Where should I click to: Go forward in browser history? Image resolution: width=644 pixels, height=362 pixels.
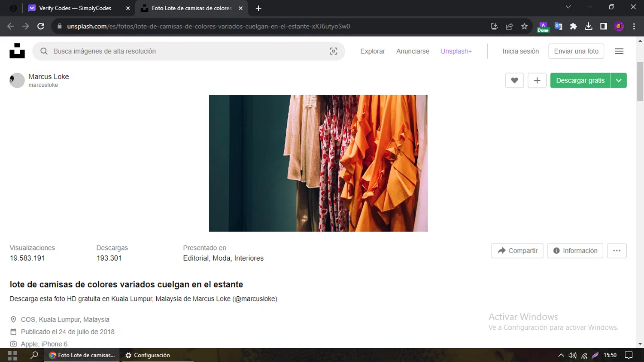coord(26,26)
